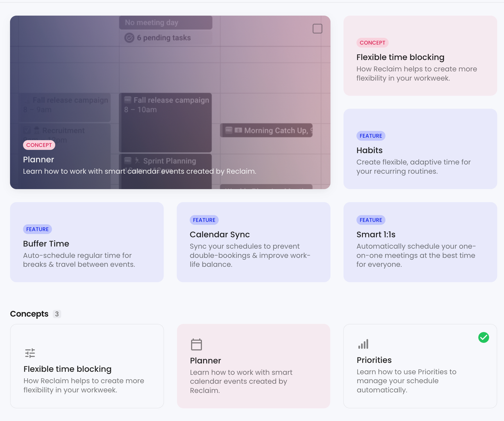
Task: Click the Fall release campaign 8 – 10am event
Action: 165,123
